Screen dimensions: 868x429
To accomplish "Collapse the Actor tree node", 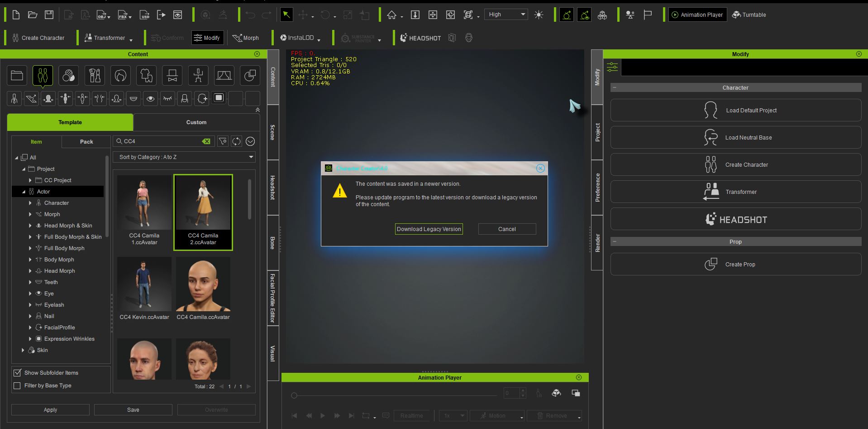I will (x=24, y=192).
